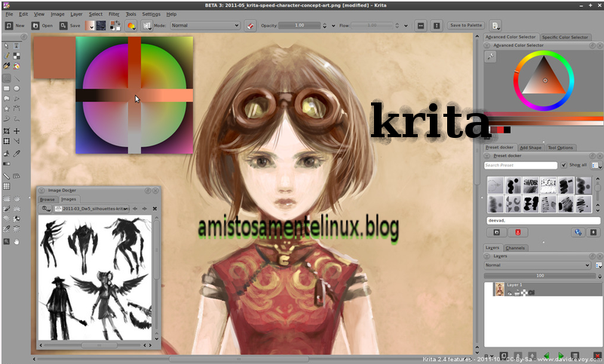Screen dimensions: 604x364
Task: Toggle Layer 1 lock icon
Action: click(517, 293)
